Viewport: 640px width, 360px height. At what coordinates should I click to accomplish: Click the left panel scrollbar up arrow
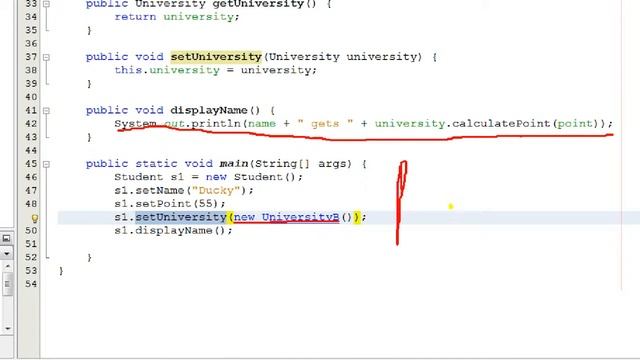[x=7, y=266]
